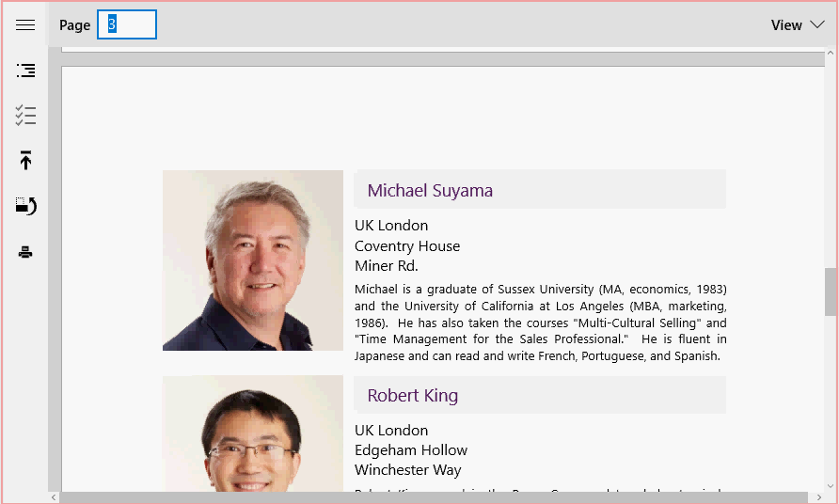
Task: Click the View chevron arrow
Action: 816,24
